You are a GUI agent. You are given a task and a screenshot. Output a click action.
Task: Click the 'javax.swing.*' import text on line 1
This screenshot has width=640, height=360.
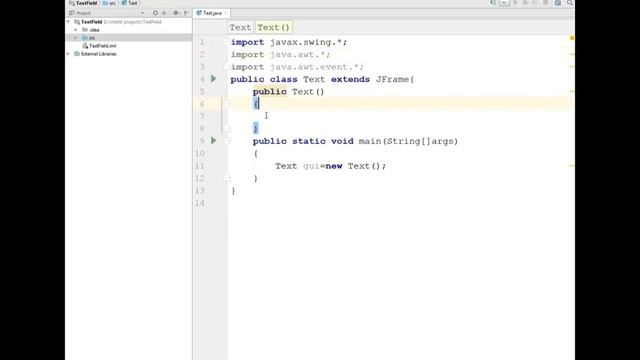point(306,42)
